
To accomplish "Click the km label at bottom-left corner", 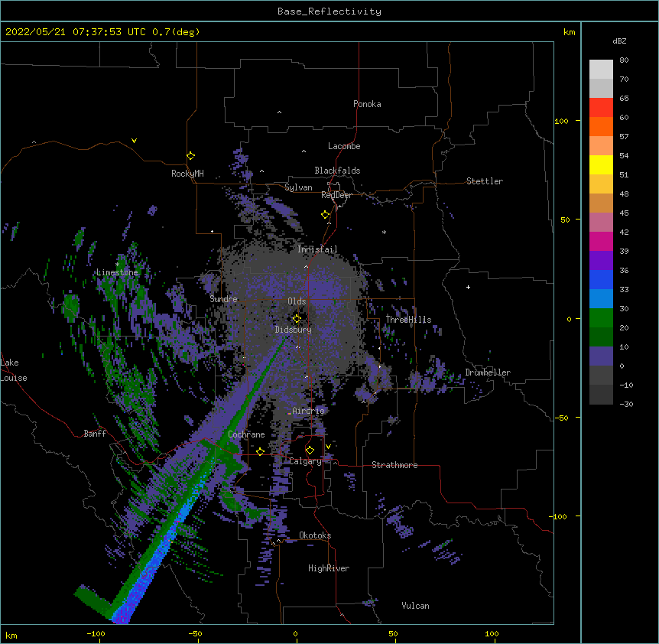I will [x=11, y=635].
